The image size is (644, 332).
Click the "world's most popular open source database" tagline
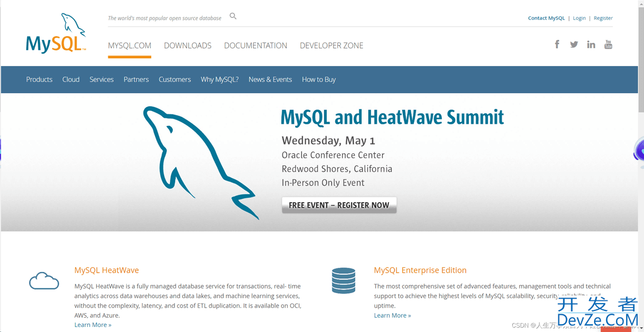(x=164, y=18)
